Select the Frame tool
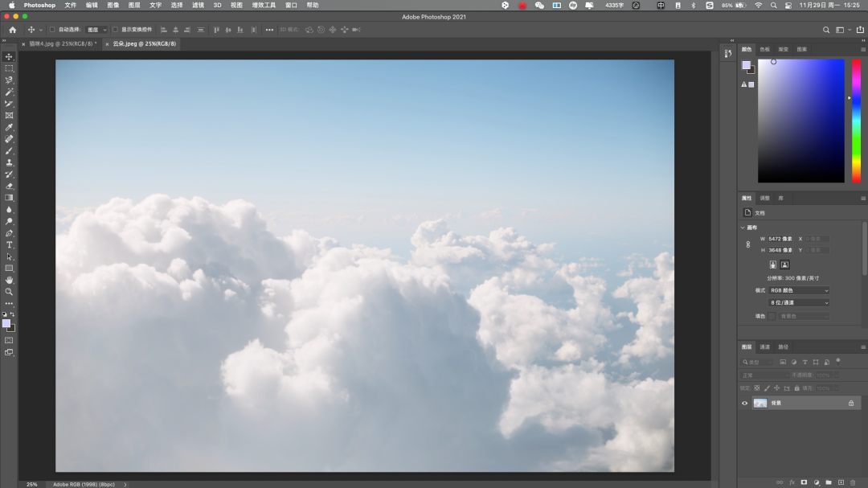 10,115
